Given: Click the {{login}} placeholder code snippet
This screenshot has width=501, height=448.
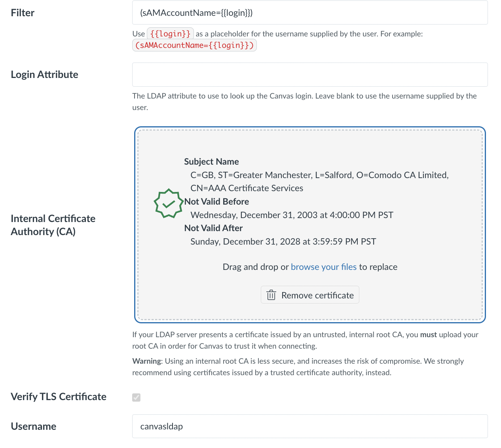Looking at the screenshot, I should tap(170, 34).
